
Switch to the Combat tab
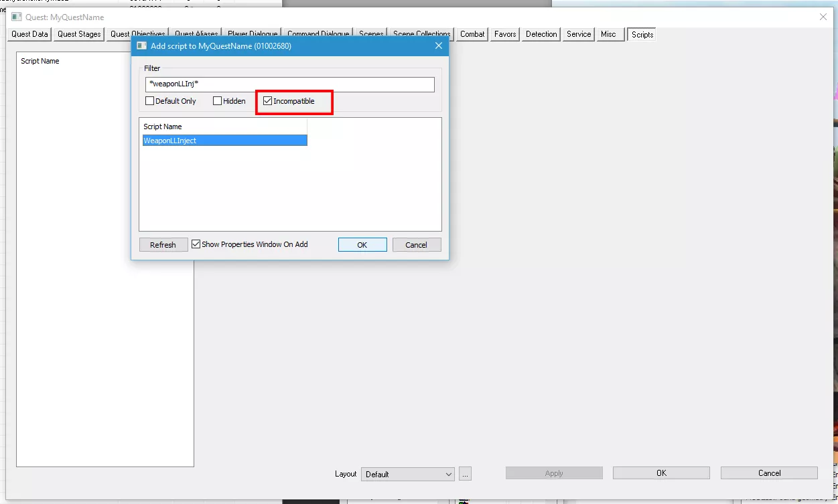pyautogui.click(x=472, y=34)
